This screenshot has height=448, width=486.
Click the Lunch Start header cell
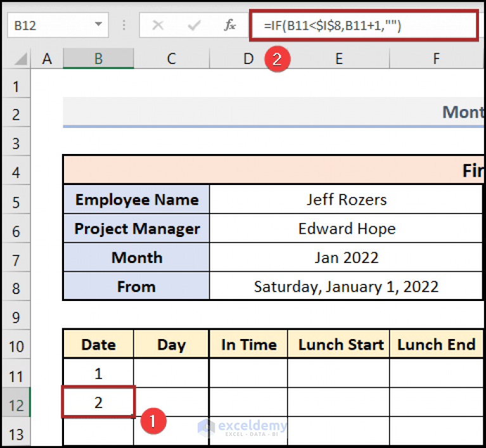pyautogui.click(x=338, y=344)
